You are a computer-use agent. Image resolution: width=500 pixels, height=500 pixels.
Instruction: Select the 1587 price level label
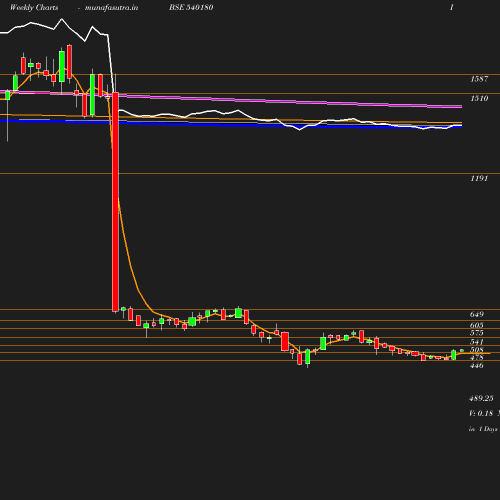(x=479, y=79)
